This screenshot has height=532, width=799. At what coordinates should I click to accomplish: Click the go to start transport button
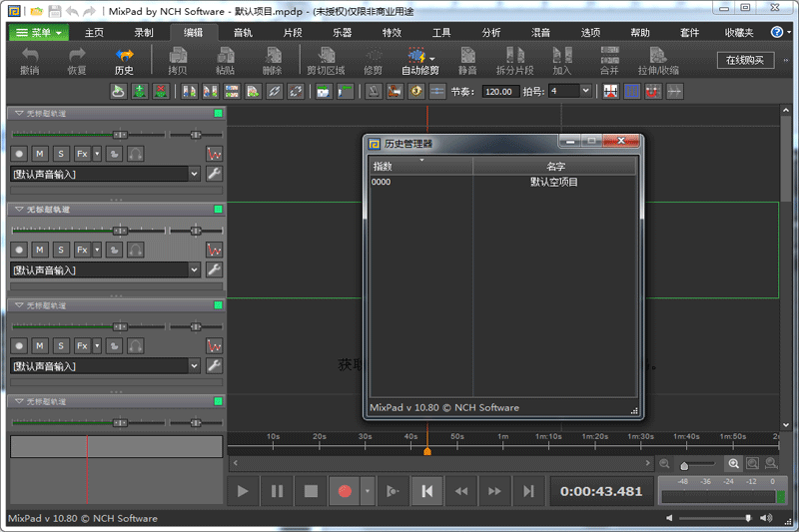coord(427,491)
